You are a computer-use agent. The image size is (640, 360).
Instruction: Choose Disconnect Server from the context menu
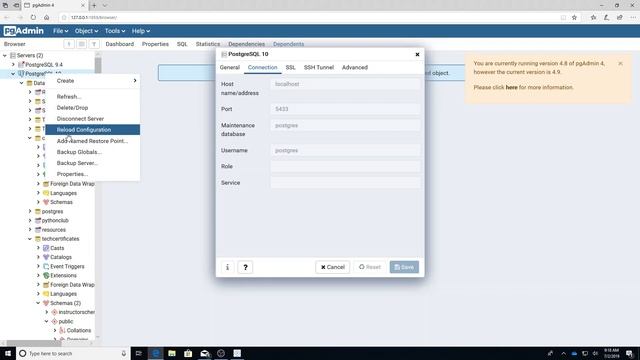pos(93,119)
